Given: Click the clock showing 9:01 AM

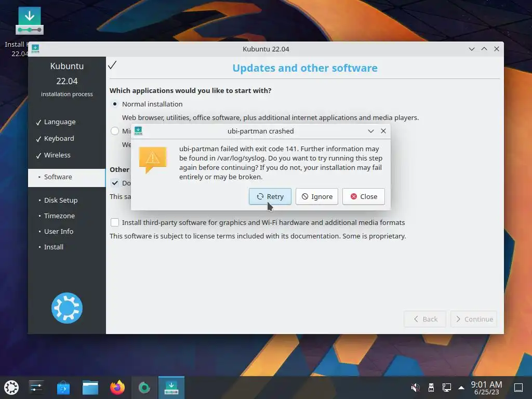Looking at the screenshot, I should pos(486,388).
